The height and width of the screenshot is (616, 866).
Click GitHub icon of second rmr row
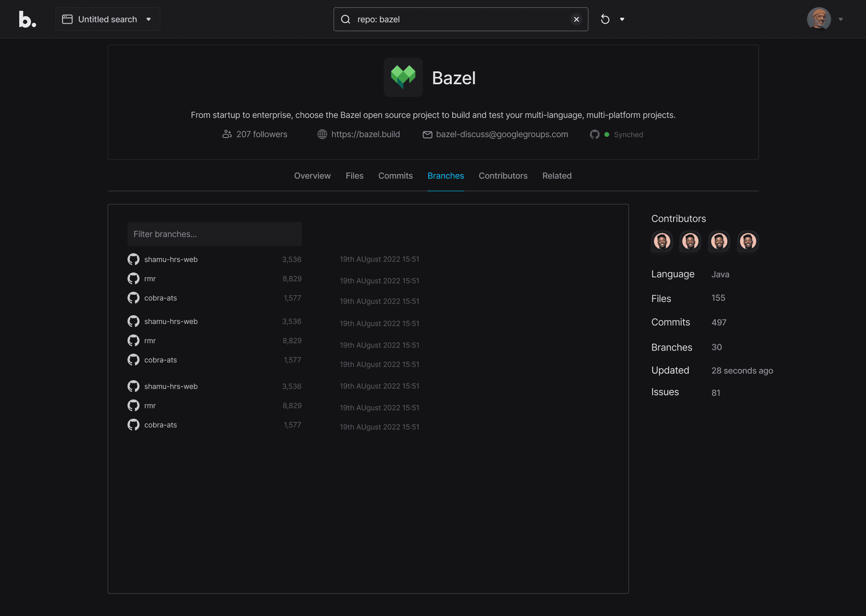[134, 340]
